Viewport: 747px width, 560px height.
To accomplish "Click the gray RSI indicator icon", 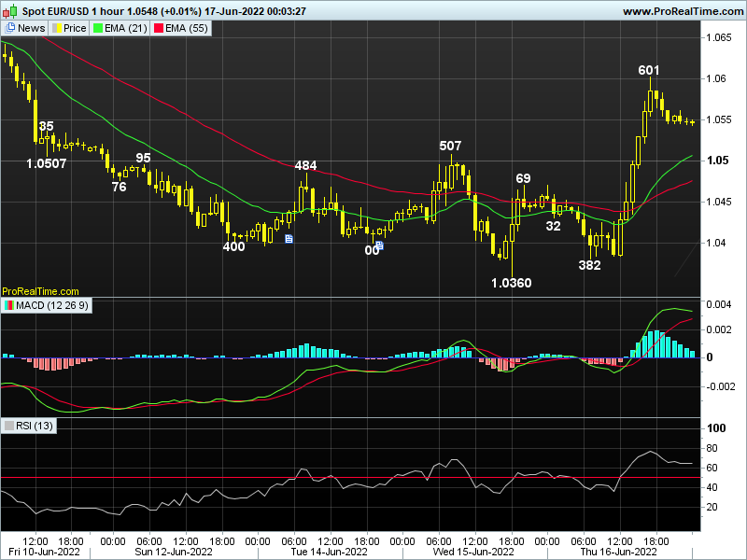I will tap(9, 426).
